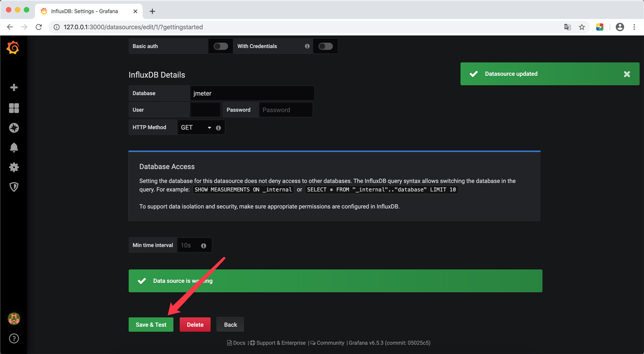Click With Credentials info icon
Screen dimensions: 644x354
click(307, 46)
